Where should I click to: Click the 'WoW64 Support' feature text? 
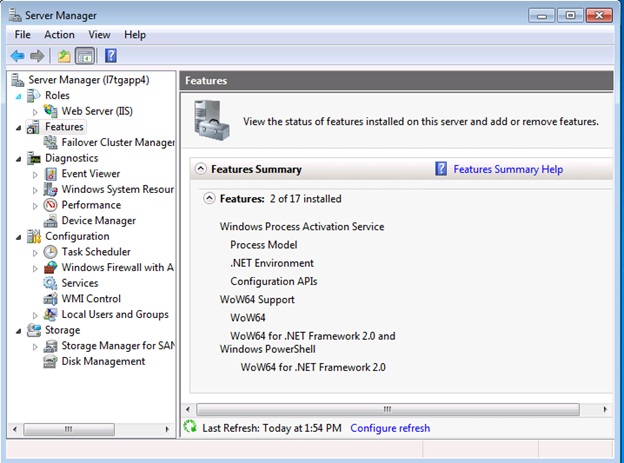point(257,299)
